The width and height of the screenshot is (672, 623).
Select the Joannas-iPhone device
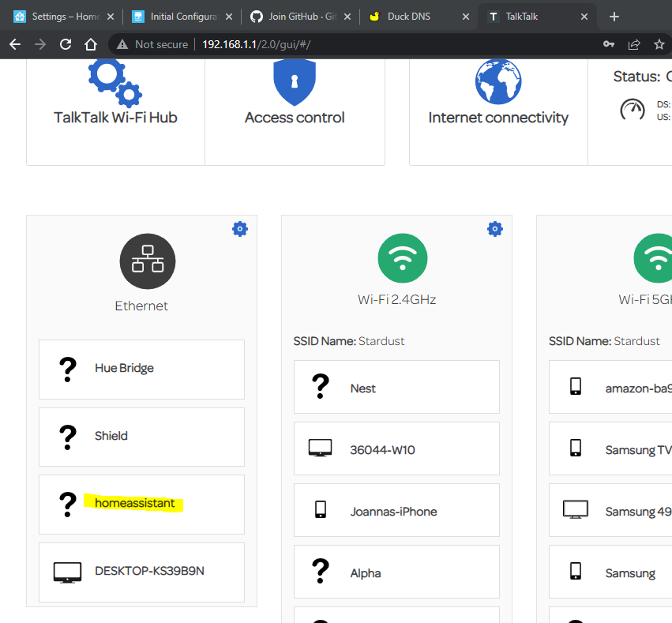397,510
